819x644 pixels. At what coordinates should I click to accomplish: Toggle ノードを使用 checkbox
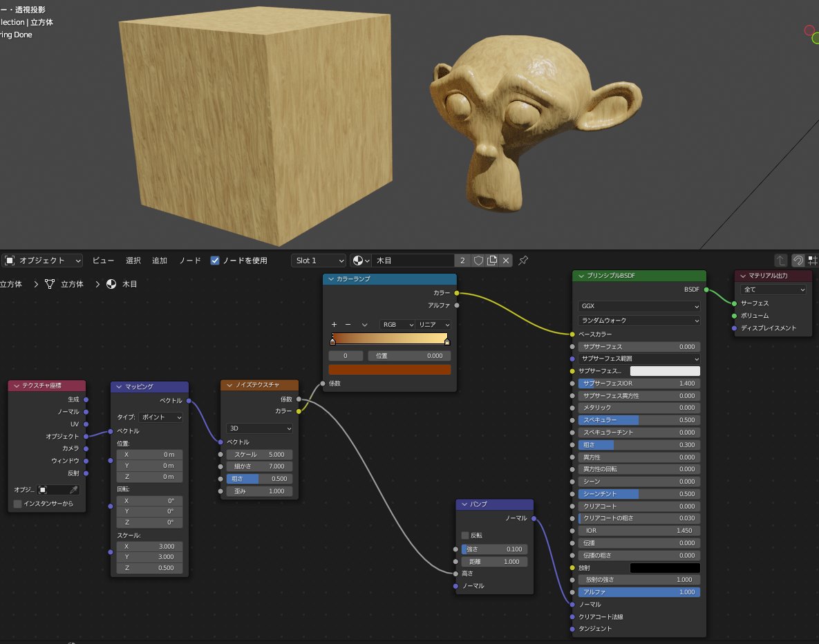coord(215,260)
